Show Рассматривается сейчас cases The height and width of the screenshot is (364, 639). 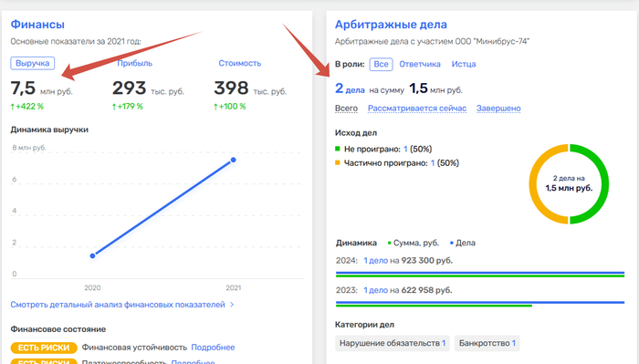coord(417,109)
